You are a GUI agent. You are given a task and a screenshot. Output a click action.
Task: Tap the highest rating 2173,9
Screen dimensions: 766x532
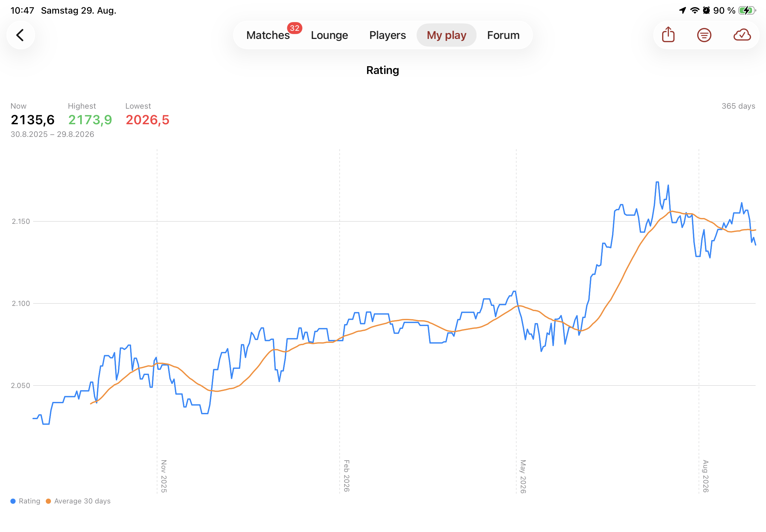tap(90, 120)
